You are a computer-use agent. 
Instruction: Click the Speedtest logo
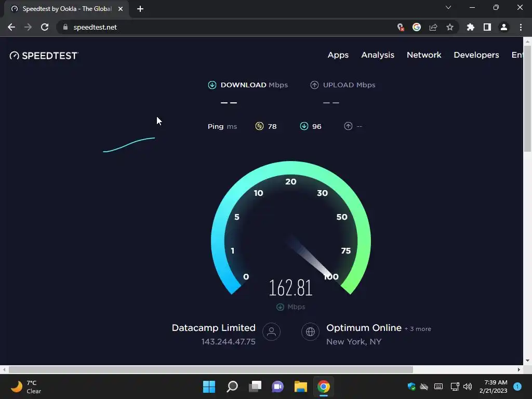tap(44, 55)
